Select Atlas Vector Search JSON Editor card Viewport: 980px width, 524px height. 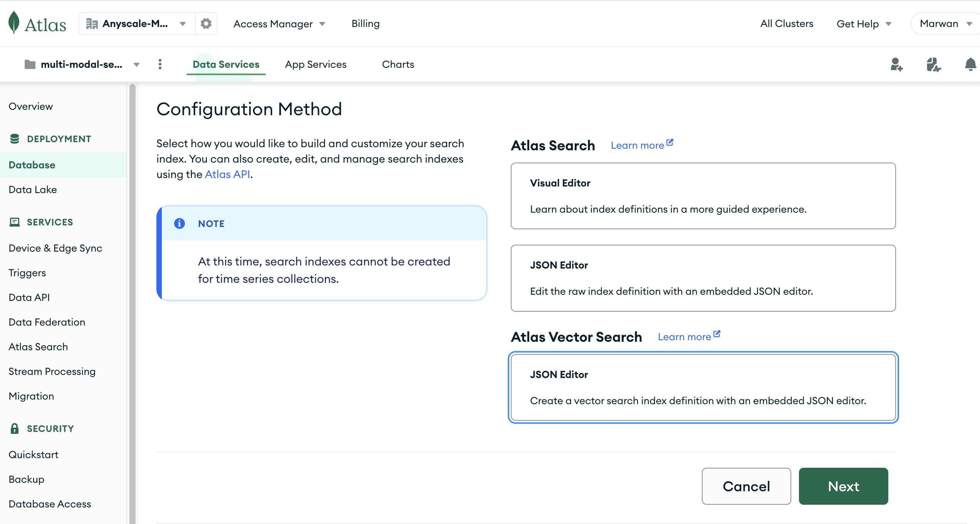coord(703,387)
